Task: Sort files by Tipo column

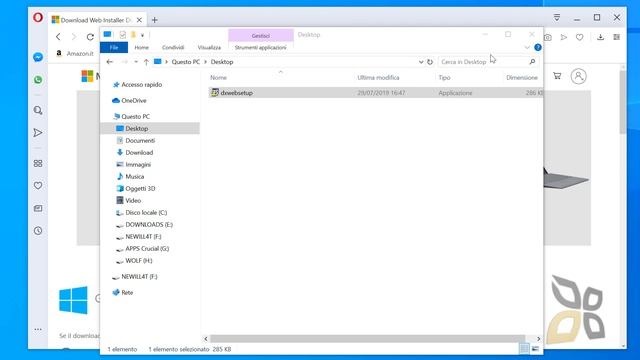Action: click(444, 78)
